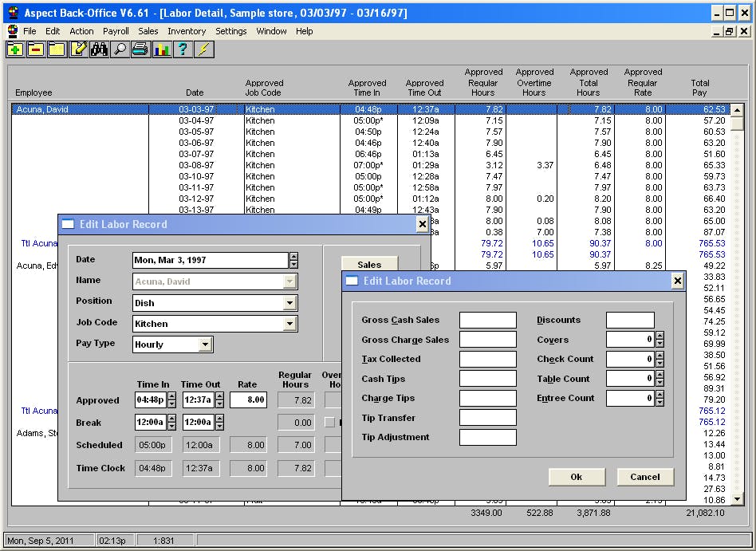Click the add record folder icon with green plus
This screenshot has width=756, height=551.
(x=15, y=49)
